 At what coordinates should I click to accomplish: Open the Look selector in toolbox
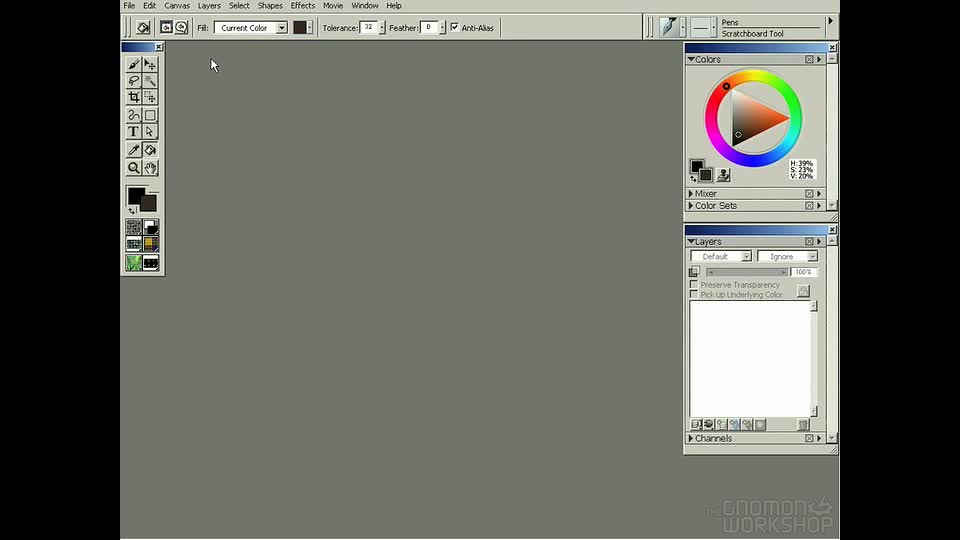tap(133, 263)
